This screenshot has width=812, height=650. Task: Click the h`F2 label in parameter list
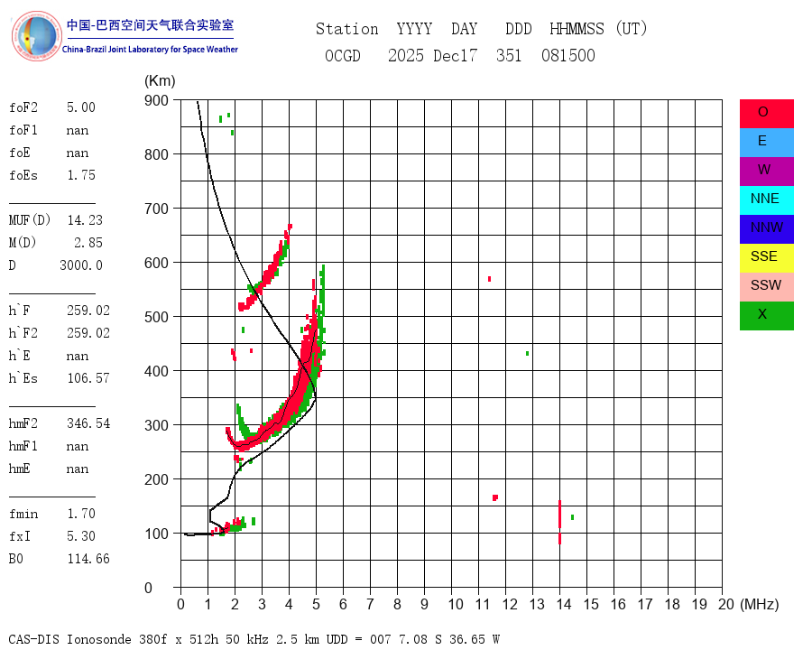click(x=23, y=333)
